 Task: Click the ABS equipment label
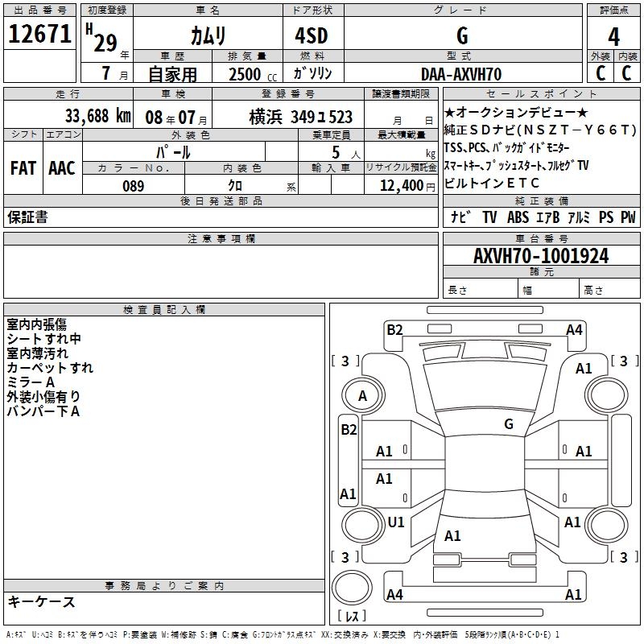tap(518, 217)
